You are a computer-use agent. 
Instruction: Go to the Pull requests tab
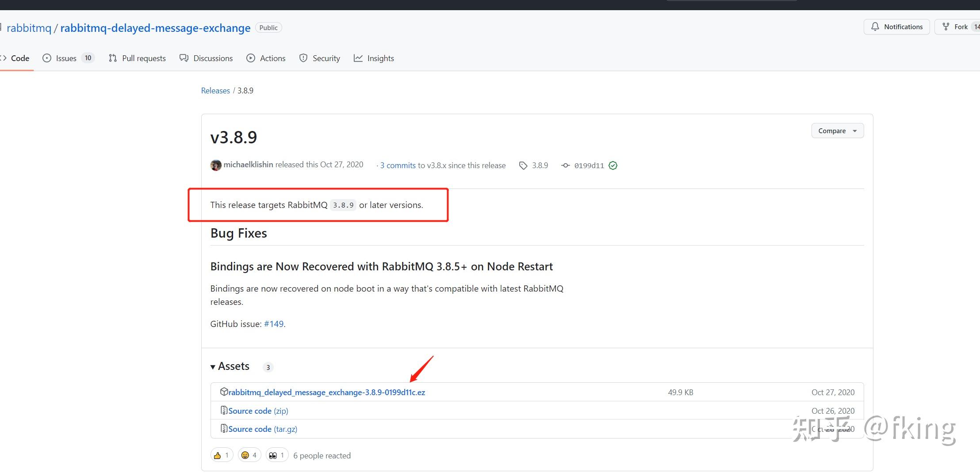point(137,58)
